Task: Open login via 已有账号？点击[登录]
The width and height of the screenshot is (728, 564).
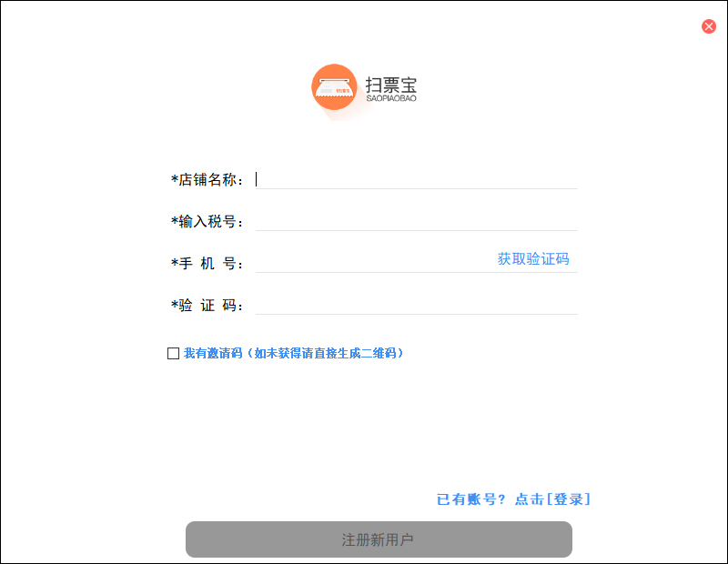Action: 513,499
